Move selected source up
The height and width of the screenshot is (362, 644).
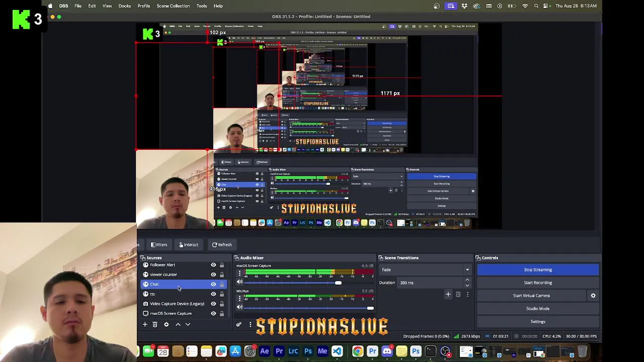[178, 324]
